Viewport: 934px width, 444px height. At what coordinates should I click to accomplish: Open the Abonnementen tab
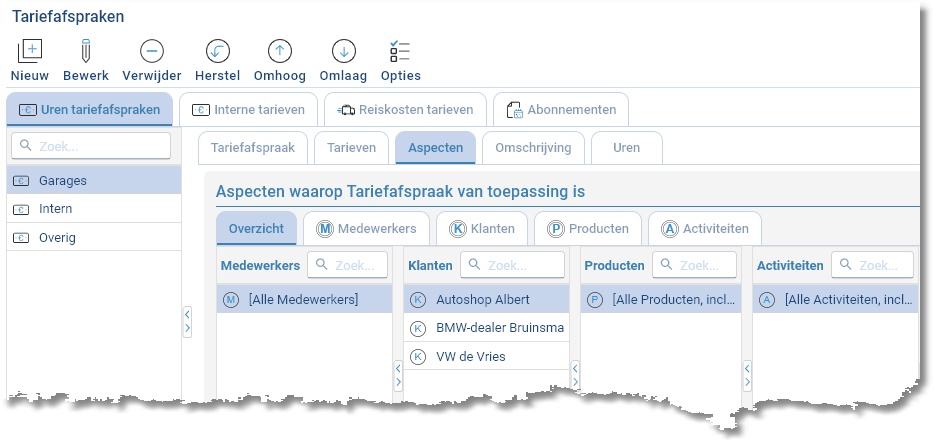(x=561, y=109)
